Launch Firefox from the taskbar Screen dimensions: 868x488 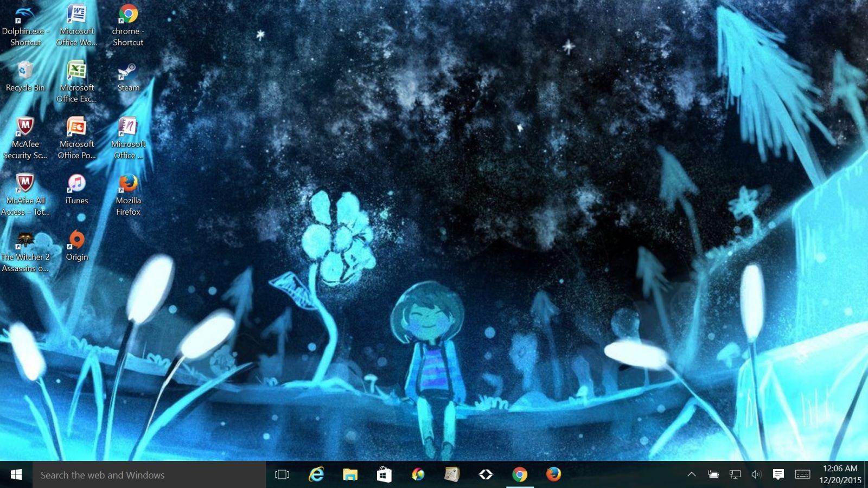[x=553, y=474]
